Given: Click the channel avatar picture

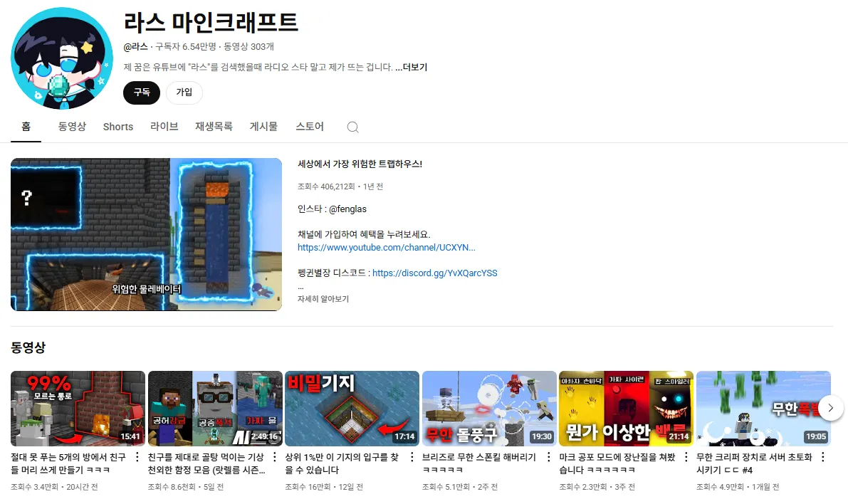Looking at the screenshot, I should pos(62,58).
